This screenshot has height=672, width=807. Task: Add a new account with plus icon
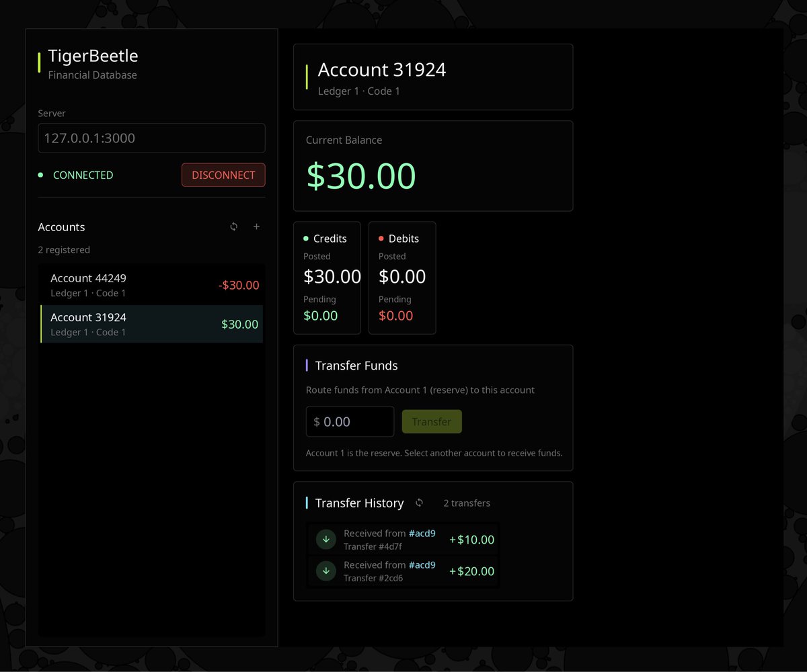point(256,226)
